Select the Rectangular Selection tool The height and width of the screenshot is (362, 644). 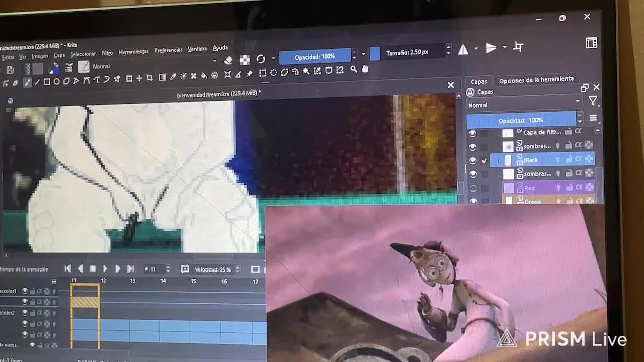pos(262,73)
